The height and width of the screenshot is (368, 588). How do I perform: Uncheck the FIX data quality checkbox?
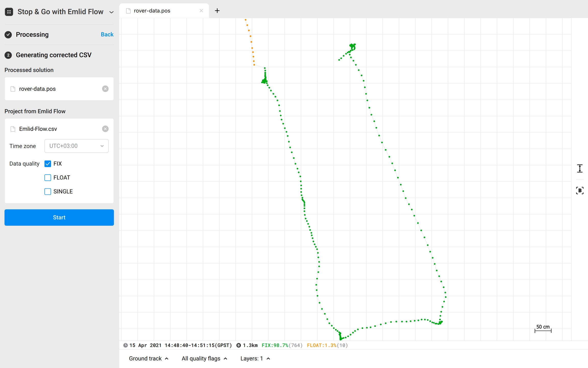click(x=48, y=164)
